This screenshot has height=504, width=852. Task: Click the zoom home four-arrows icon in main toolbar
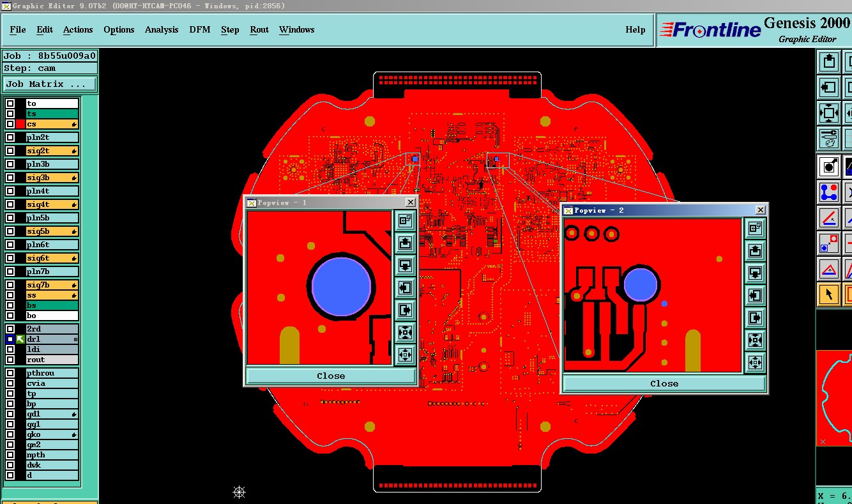(829, 113)
